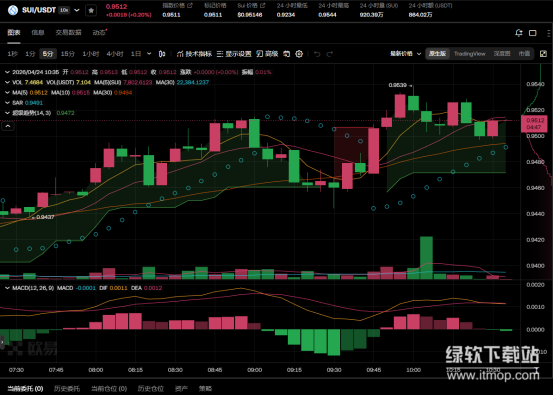The width and height of the screenshot is (554, 395).
Task: Switch chart to 深度图 depth view
Action: [502, 54]
